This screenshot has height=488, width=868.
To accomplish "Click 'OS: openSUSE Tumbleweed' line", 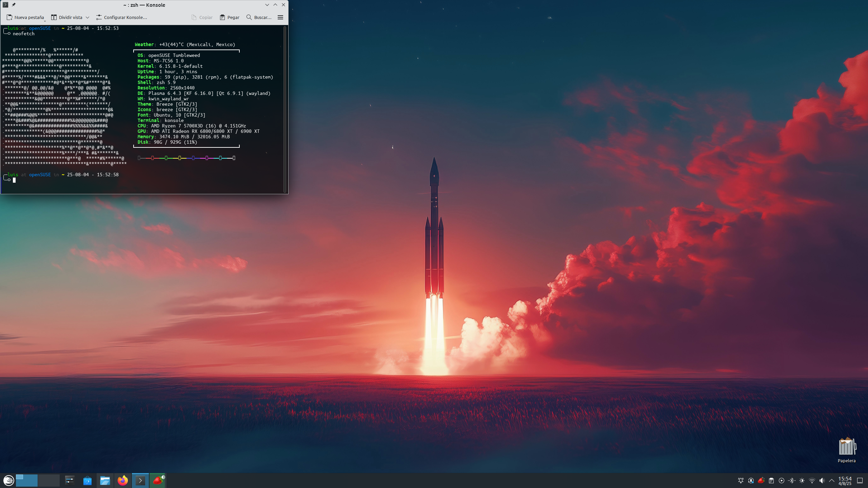I will 169,55.
